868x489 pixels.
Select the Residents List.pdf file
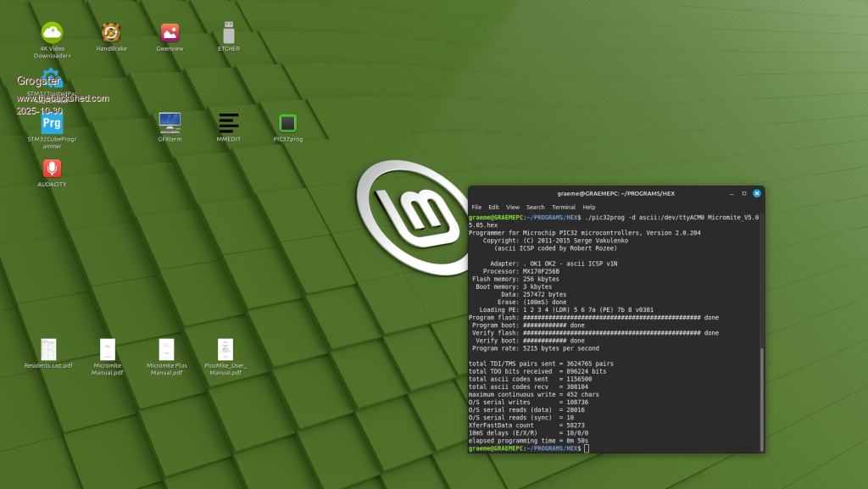pos(48,350)
